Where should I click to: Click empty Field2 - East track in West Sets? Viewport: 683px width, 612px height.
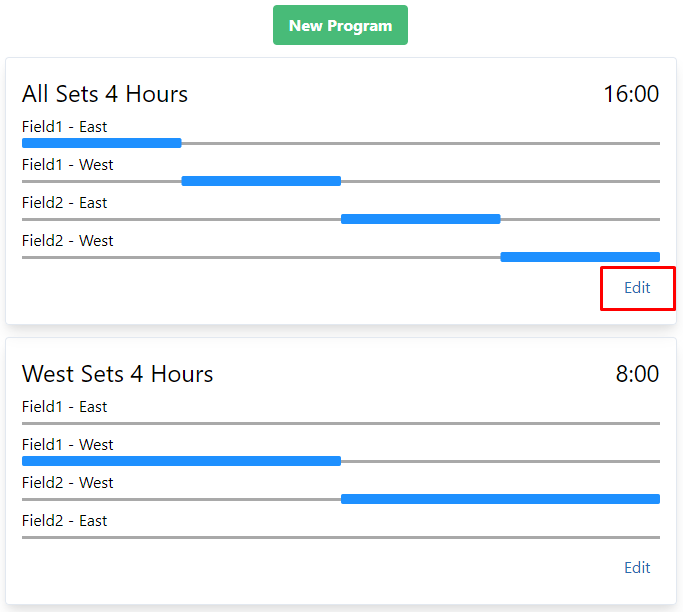coord(340,537)
